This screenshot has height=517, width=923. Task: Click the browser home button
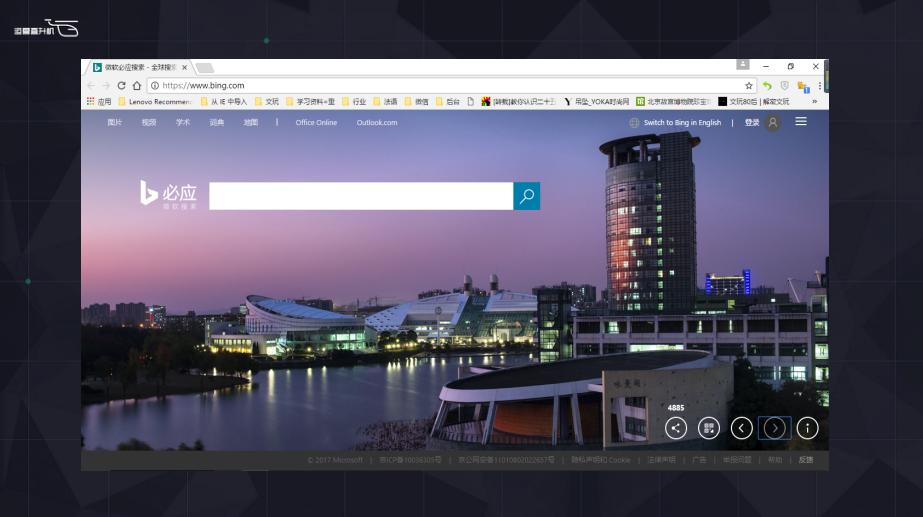pos(137,85)
